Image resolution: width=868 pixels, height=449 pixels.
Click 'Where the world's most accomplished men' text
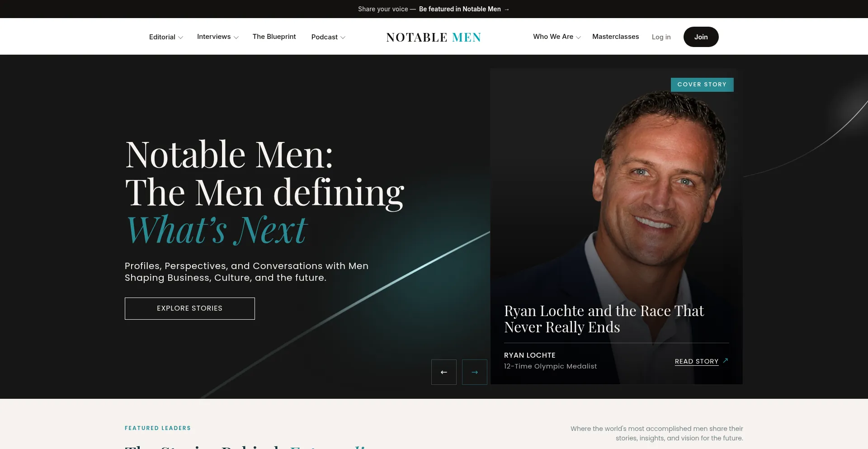tap(657, 433)
